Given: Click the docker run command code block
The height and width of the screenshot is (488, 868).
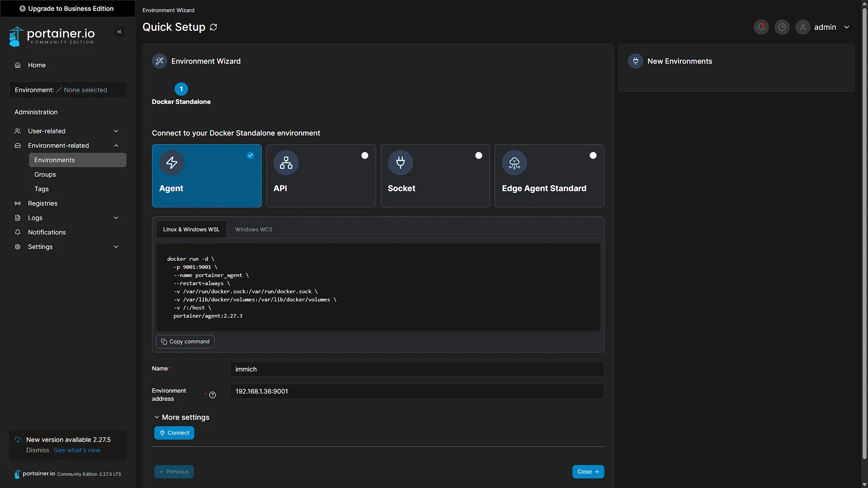Looking at the screenshot, I should 378,287.
